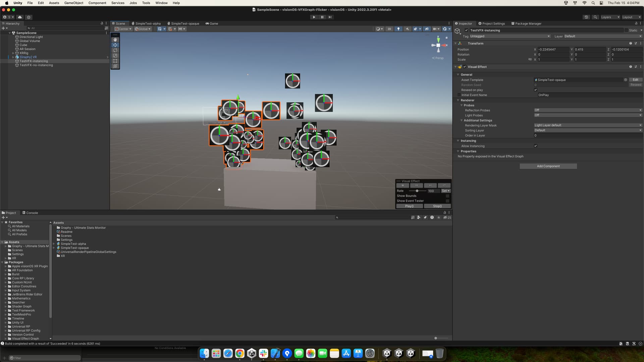Open Finder from the macOS Dock
The width and height of the screenshot is (644, 362).
pyautogui.click(x=204, y=353)
